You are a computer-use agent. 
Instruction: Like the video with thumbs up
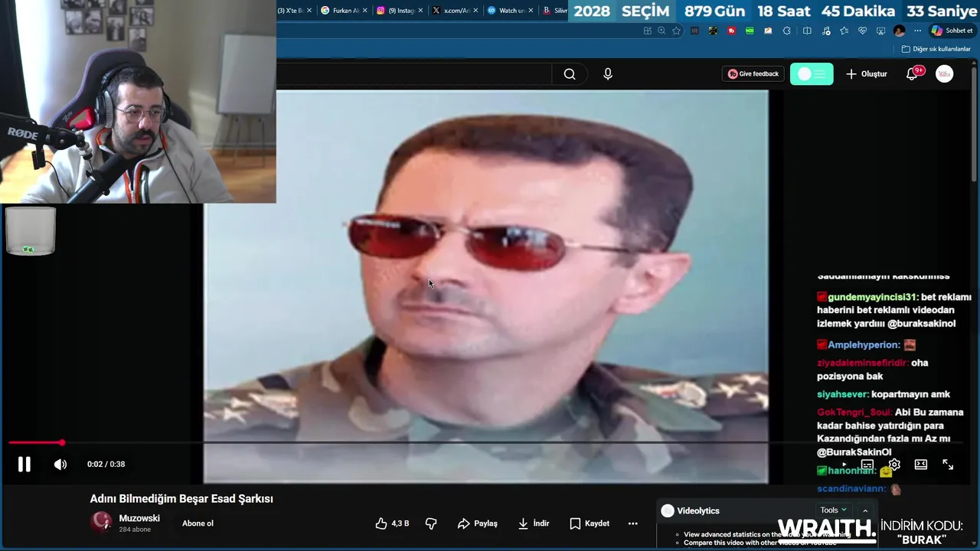392,523
